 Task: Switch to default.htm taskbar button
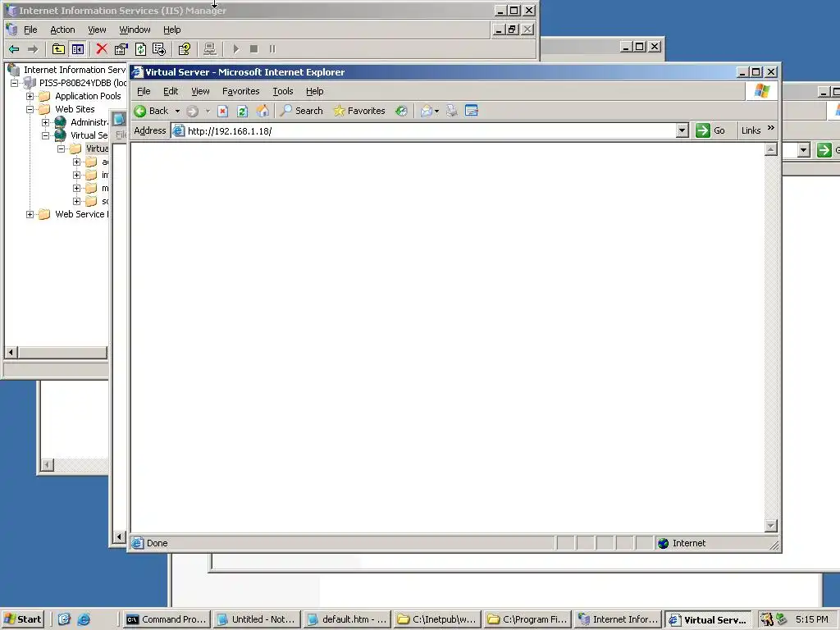click(347, 619)
